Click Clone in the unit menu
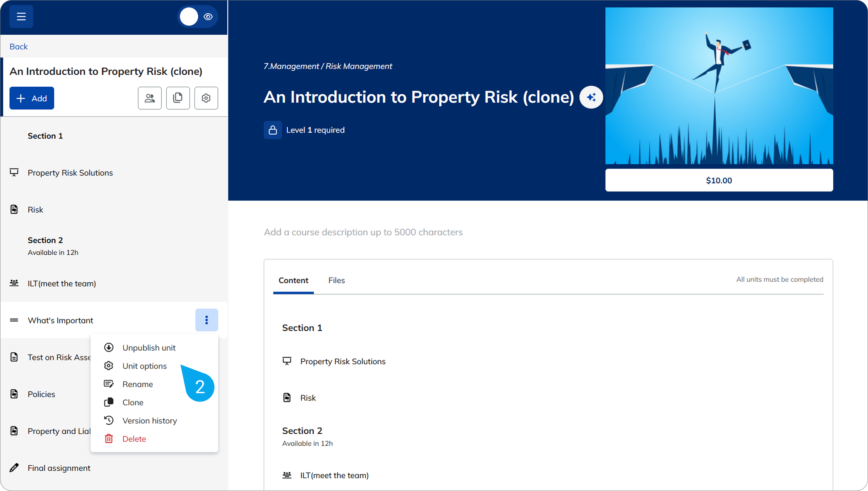The width and height of the screenshot is (868, 491). (133, 402)
